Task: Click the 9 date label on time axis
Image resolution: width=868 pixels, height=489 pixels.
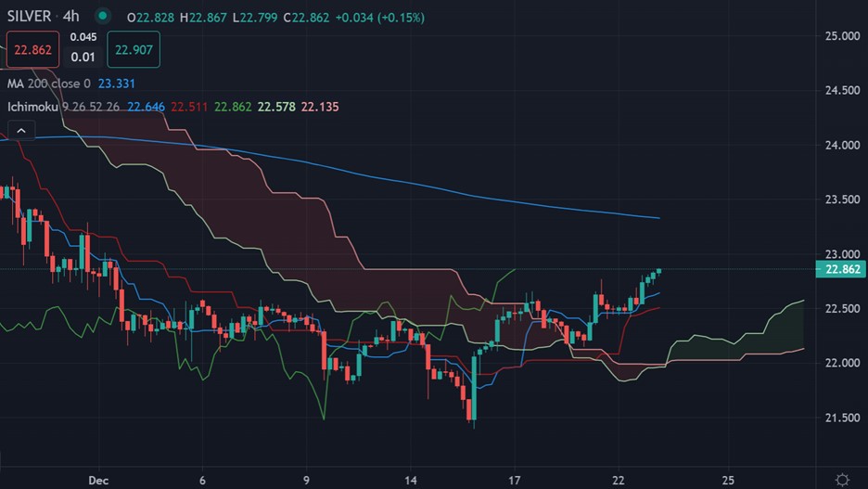Action: [306, 481]
